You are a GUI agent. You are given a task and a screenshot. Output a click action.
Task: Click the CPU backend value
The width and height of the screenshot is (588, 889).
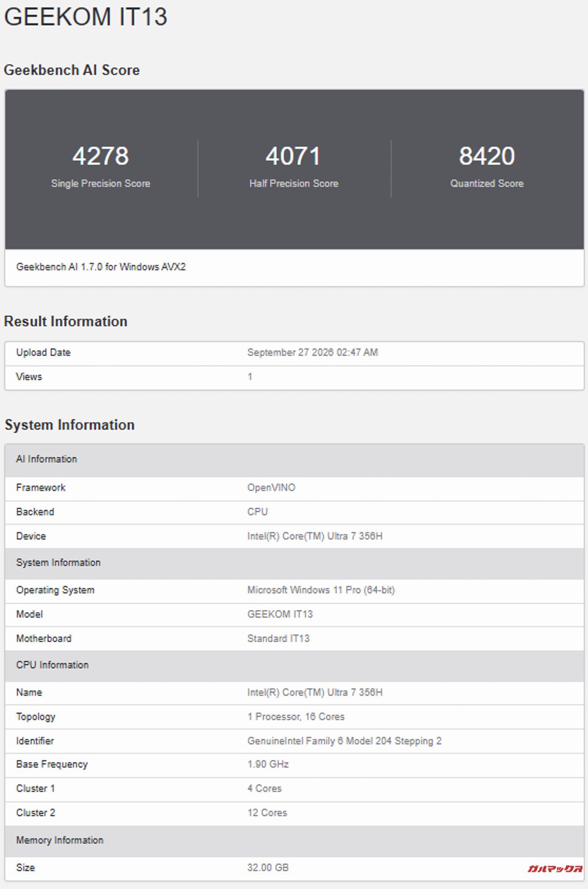[x=257, y=512]
